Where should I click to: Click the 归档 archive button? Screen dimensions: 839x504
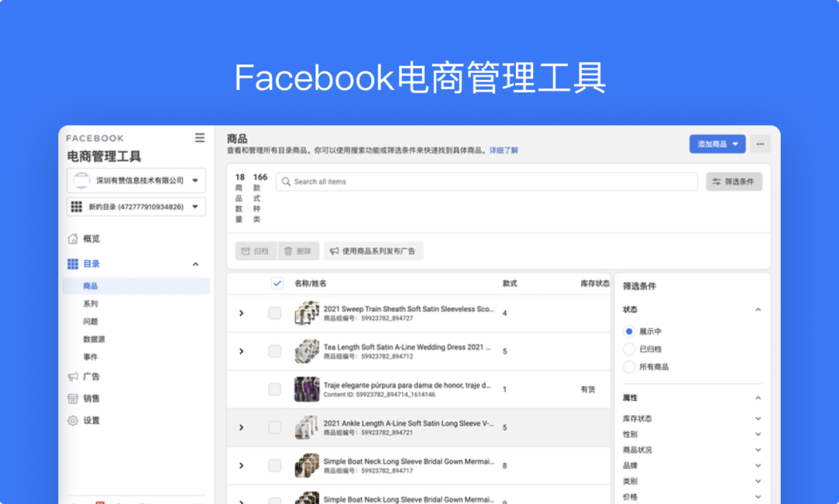256,251
